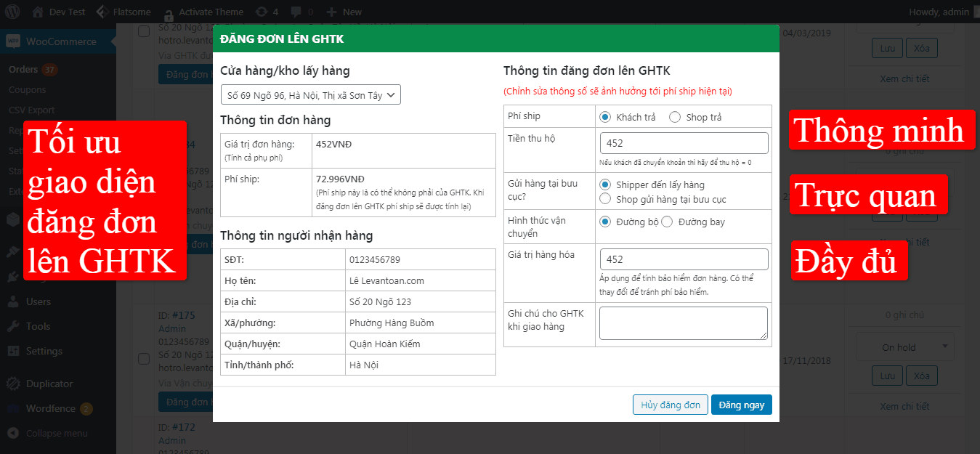
Task: Click the Settings icon in the sidebar
Action: [x=12, y=351]
